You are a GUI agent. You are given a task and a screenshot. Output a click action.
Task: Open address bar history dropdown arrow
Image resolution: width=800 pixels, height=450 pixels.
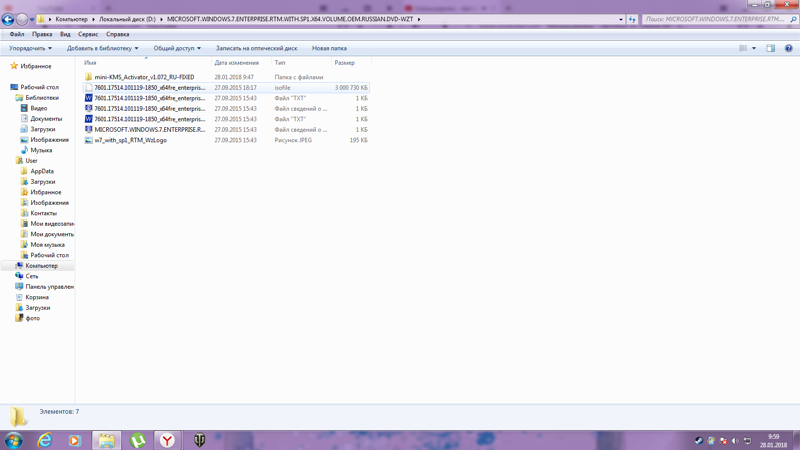tap(621, 19)
